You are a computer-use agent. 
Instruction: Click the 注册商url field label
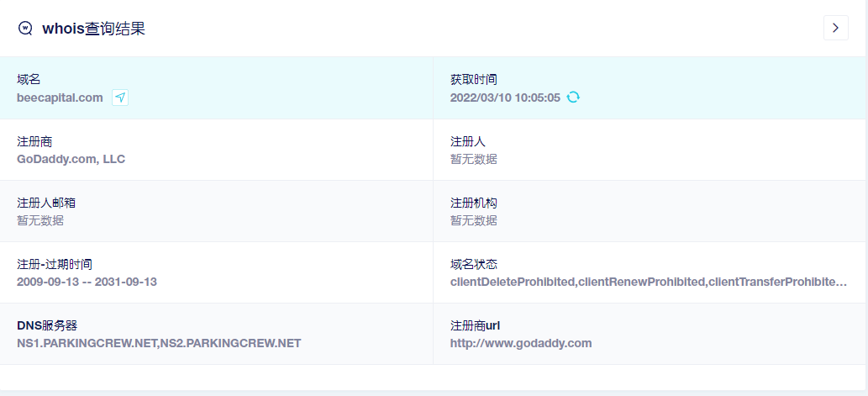point(475,325)
